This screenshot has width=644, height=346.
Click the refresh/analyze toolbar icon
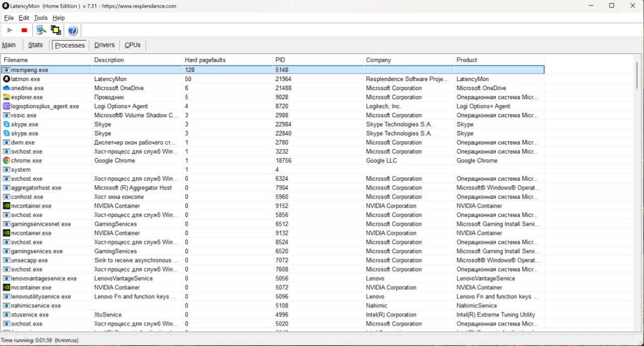41,30
